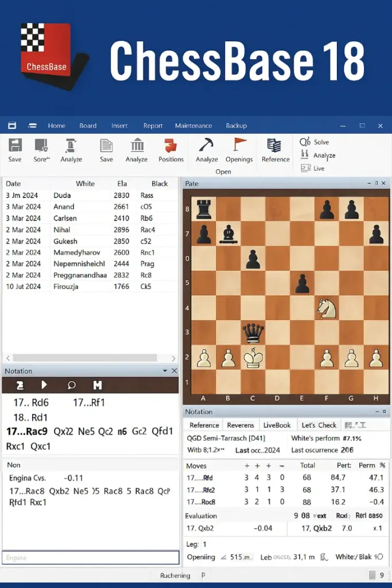The image size is (392, 588).
Task: Click the M icon in the Notation toolbar
Action: [x=98, y=385]
